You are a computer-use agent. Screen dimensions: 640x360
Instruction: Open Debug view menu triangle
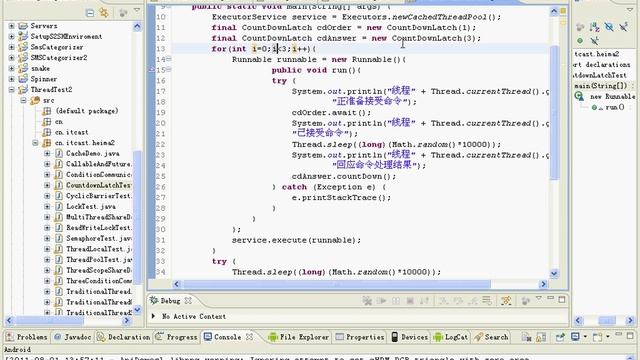[538, 299]
